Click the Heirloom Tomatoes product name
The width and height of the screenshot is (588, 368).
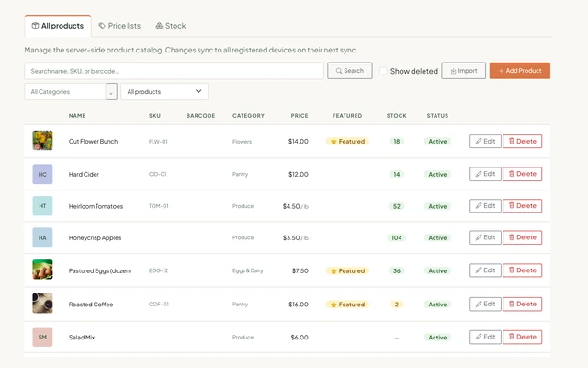[x=96, y=206]
